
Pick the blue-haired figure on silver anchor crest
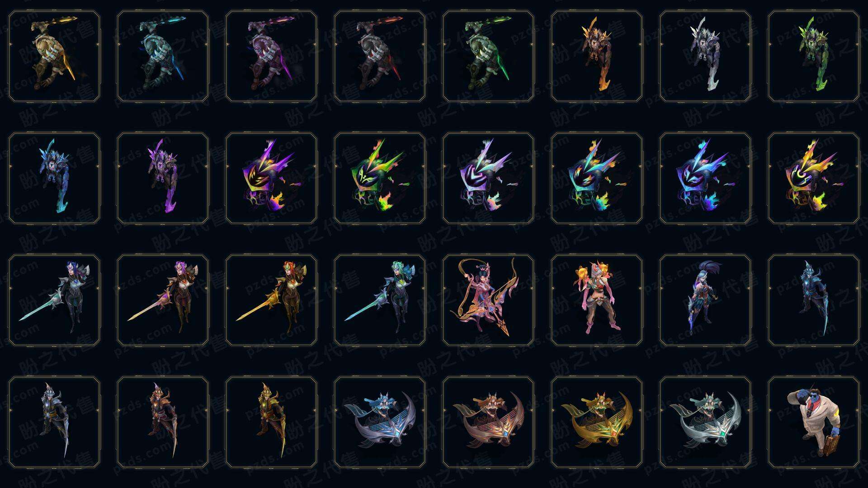tap(380, 422)
